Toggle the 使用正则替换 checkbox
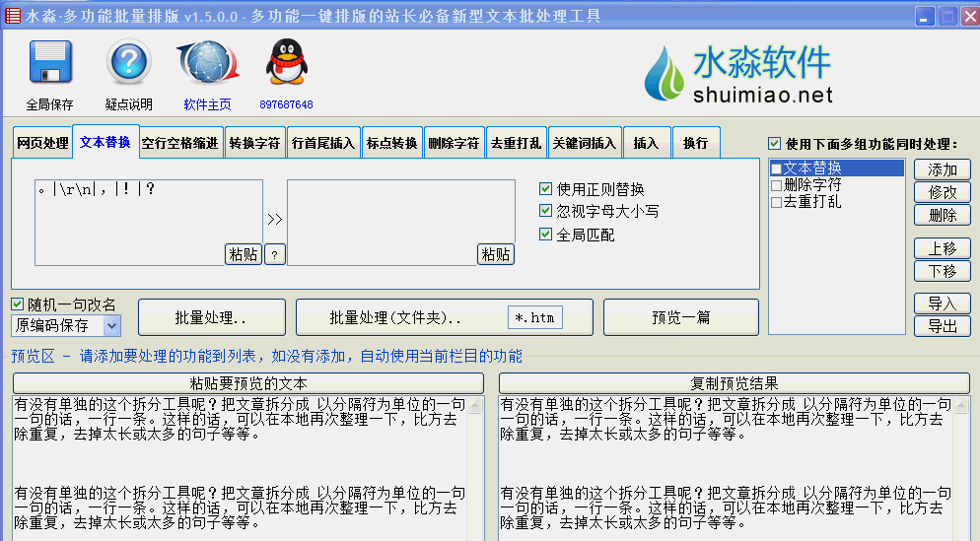The image size is (980, 541). (x=546, y=189)
